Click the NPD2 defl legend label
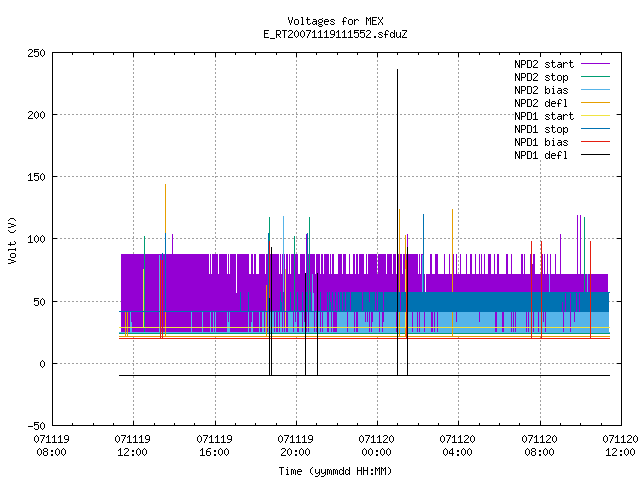640x480 pixels. (541, 103)
